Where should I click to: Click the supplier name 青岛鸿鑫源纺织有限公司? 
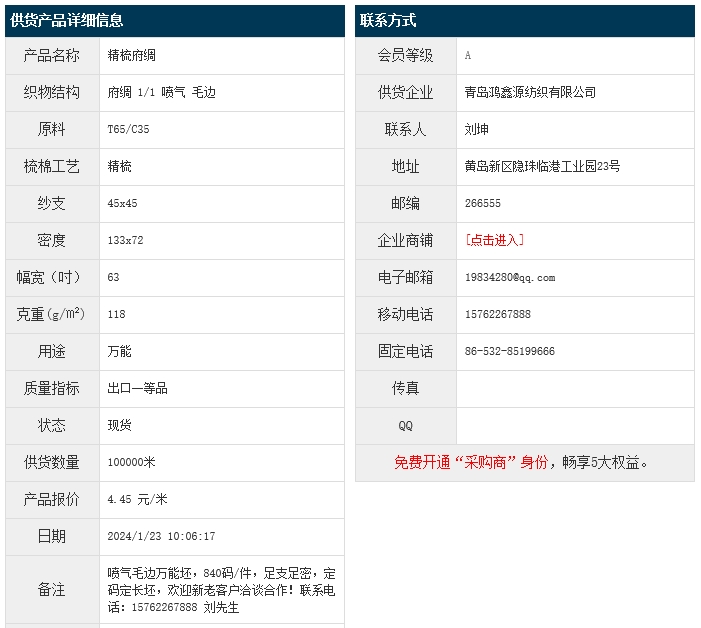tap(530, 92)
